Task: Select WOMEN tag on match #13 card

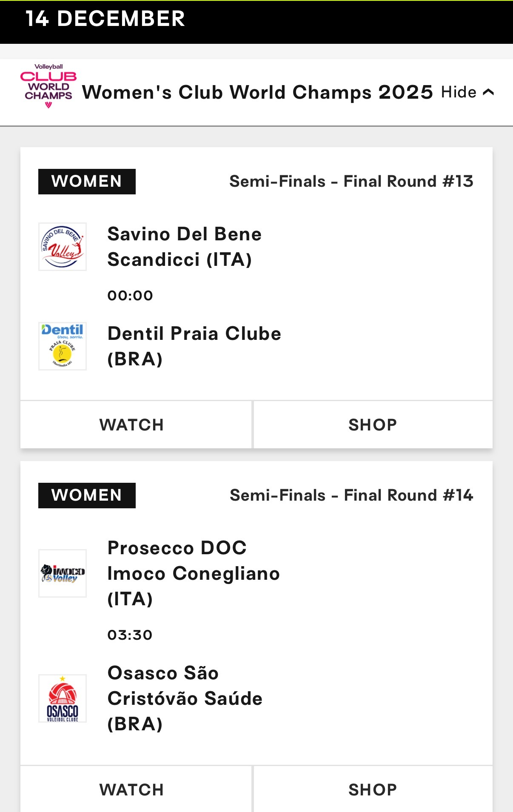Action: (87, 182)
